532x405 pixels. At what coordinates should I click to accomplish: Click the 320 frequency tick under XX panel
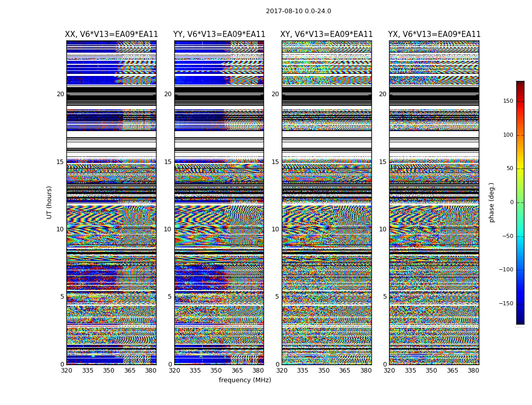pos(66,371)
